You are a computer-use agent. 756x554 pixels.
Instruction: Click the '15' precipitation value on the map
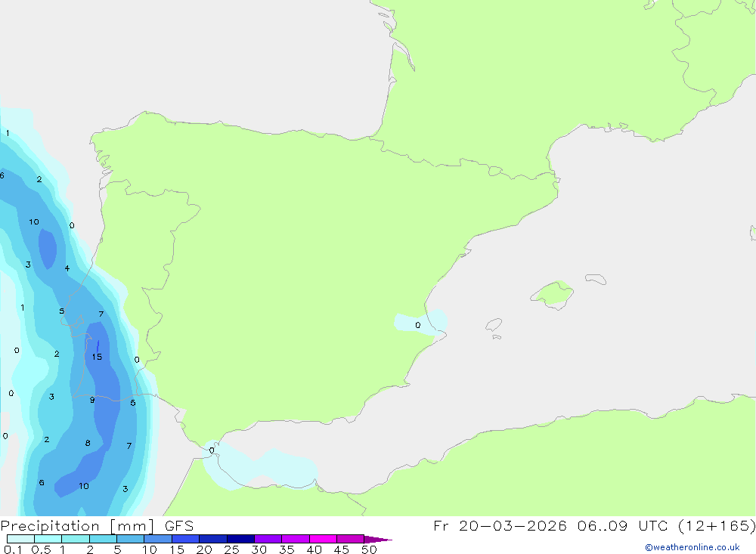pos(97,357)
